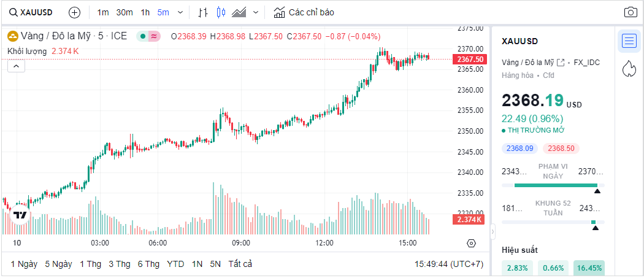Screen dimensions: 644x278
Task: Click the 15:49:44 (UTC+7) timezone button
Action: click(x=449, y=264)
